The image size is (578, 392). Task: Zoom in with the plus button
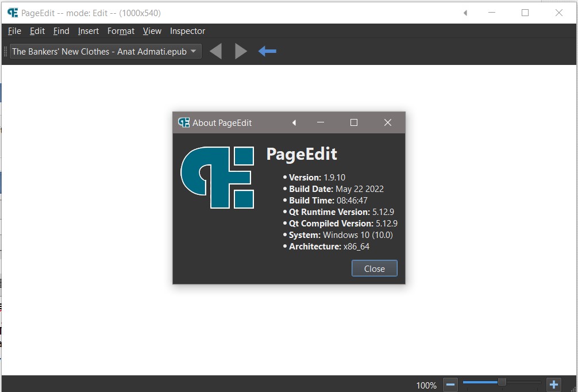(x=553, y=385)
